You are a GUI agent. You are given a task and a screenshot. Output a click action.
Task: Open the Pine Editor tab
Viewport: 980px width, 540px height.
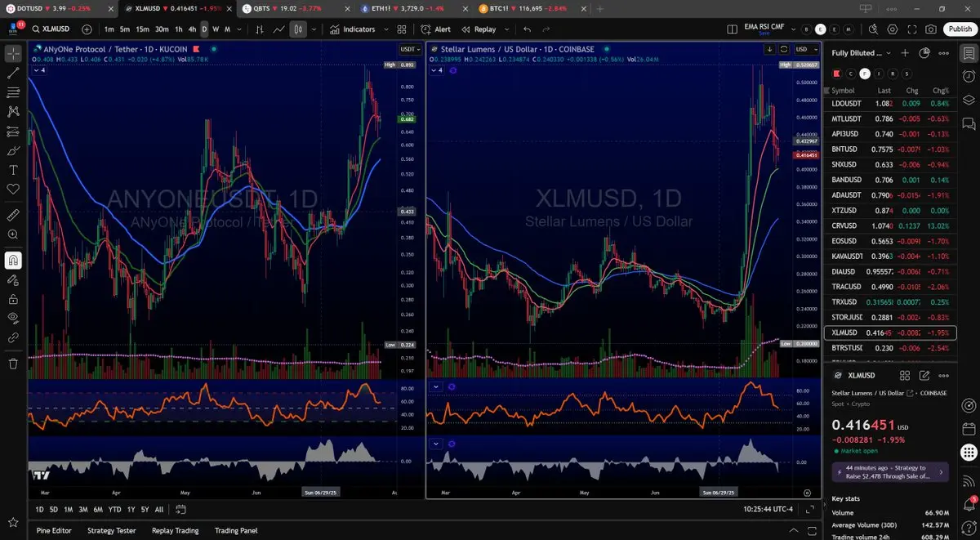click(54, 530)
